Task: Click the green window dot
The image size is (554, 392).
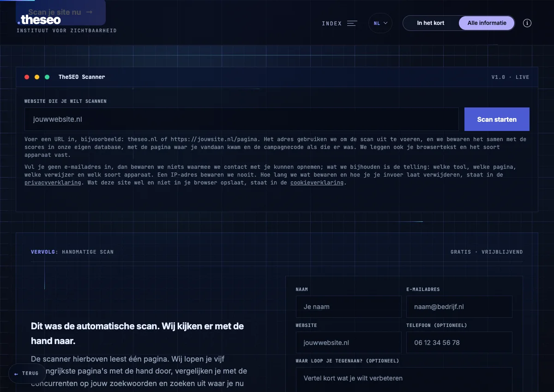Action: click(47, 77)
